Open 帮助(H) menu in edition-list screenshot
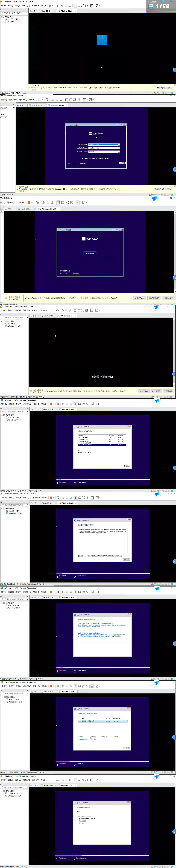 (44, 404)
